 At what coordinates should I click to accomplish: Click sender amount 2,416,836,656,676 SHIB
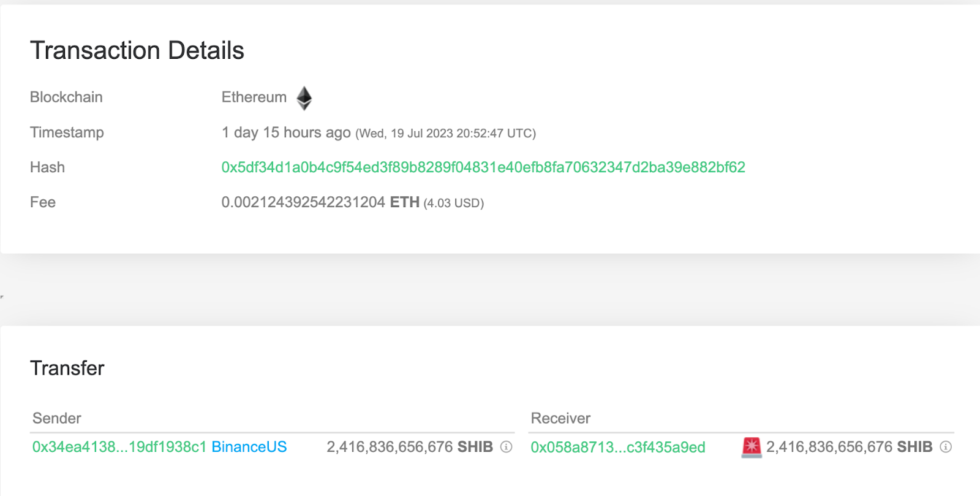[410, 447]
